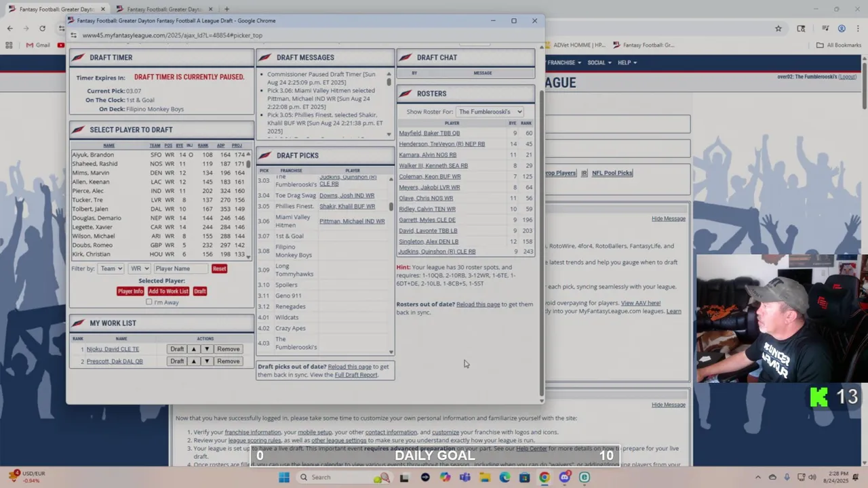The height and width of the screenshot is (488, 868).
Task: Open the apps grid in bookmarks bar
Action: coord(9,45)
